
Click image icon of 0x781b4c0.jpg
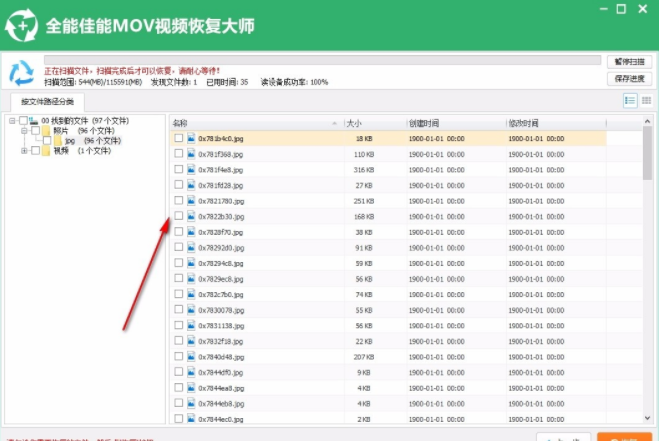click(x=190, y=139)
